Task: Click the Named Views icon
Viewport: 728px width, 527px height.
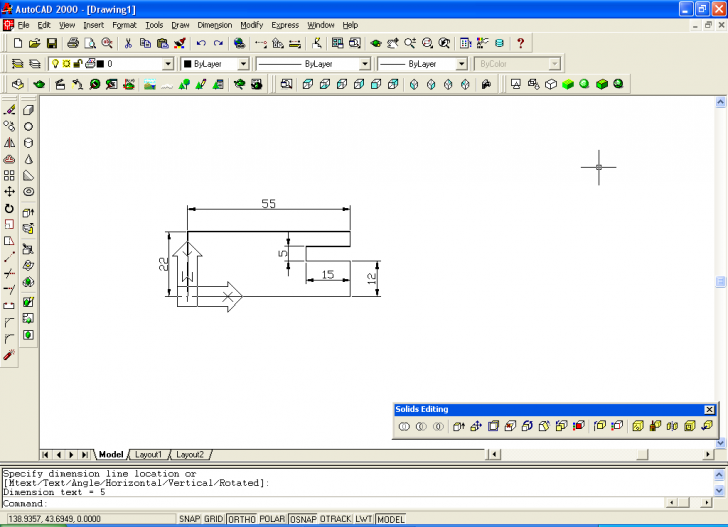Action: 286,84
